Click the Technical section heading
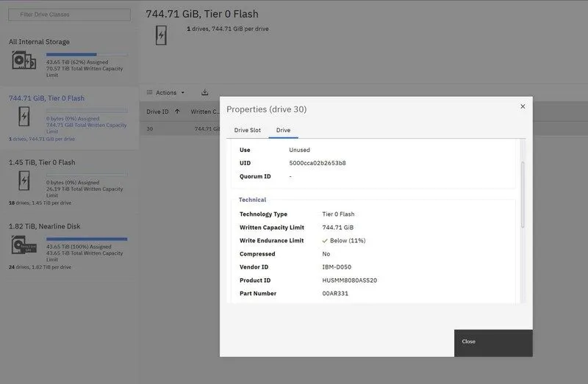Viewport: 588px width, 384px height. point(252,200)
